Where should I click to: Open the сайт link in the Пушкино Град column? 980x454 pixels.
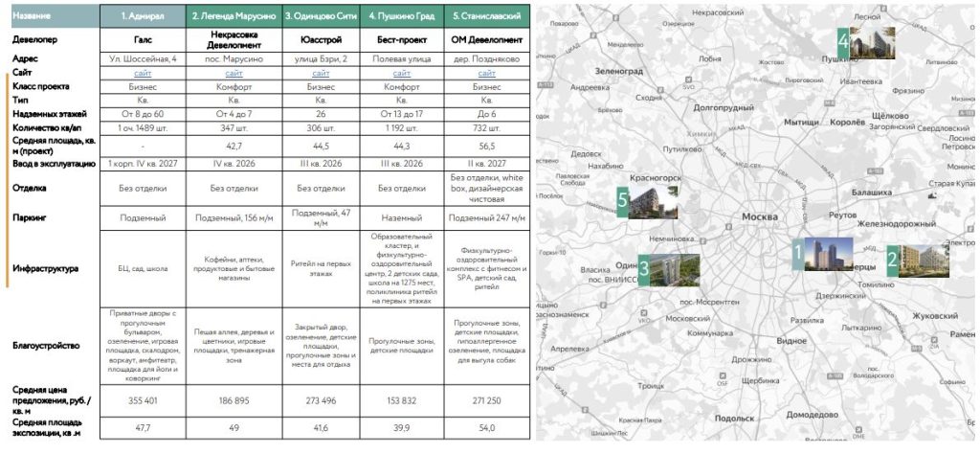click(x=401, y=73)
